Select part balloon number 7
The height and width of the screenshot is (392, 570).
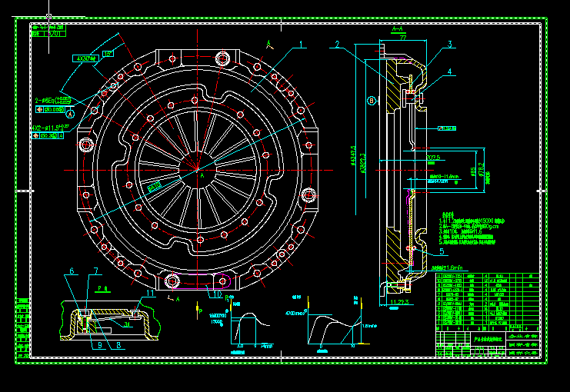[96, 271]
